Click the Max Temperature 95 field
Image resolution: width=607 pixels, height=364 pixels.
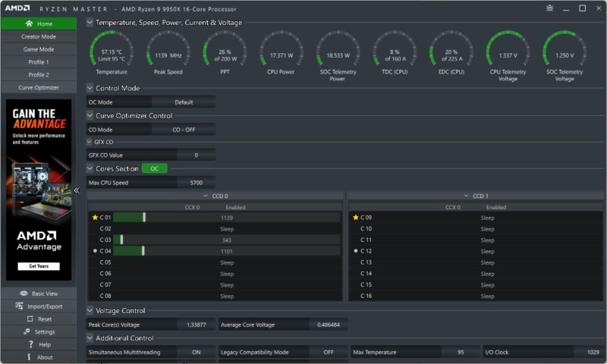[461, 352]
